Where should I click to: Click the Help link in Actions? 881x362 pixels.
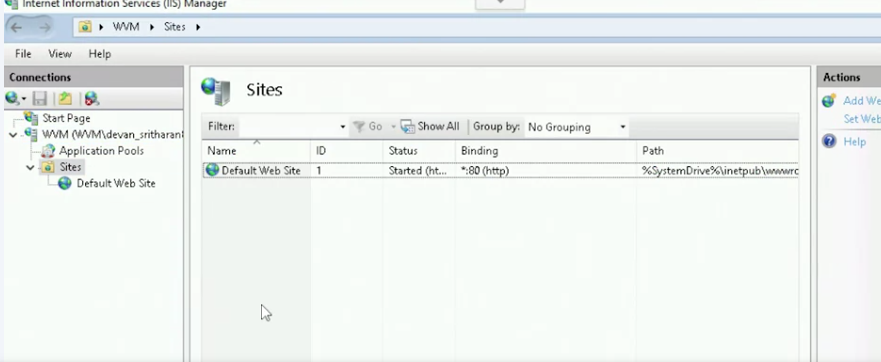point(854,142)
